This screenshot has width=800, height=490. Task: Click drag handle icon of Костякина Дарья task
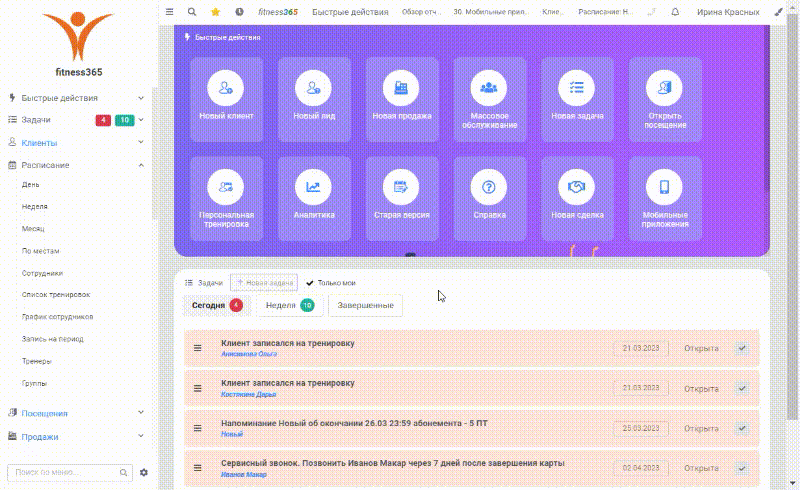[x=197, y=388]
